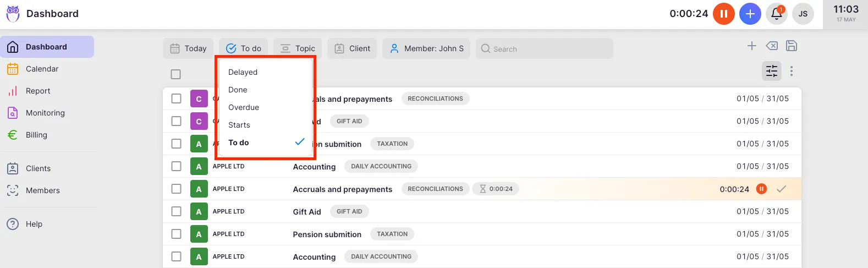Click the save filter floppy disk icon
Screen dimensions: 868x268
tap(792, 46)
